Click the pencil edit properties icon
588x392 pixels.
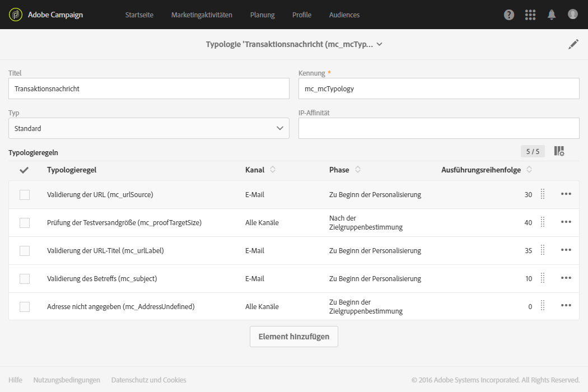pyautogui.click(x=573, y=44)
